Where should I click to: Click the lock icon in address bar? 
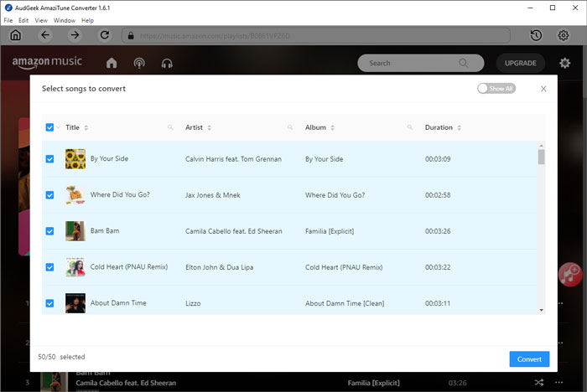tap(131, 35)
